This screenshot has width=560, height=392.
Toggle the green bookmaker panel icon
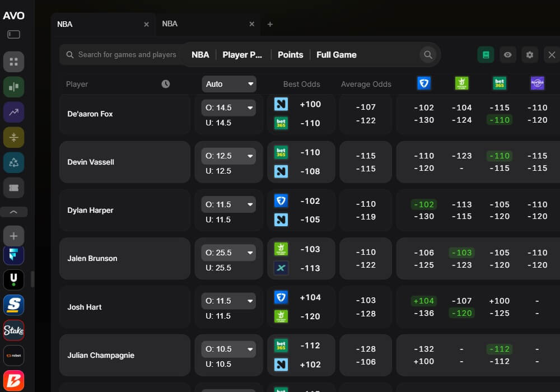tap(486, 55)
